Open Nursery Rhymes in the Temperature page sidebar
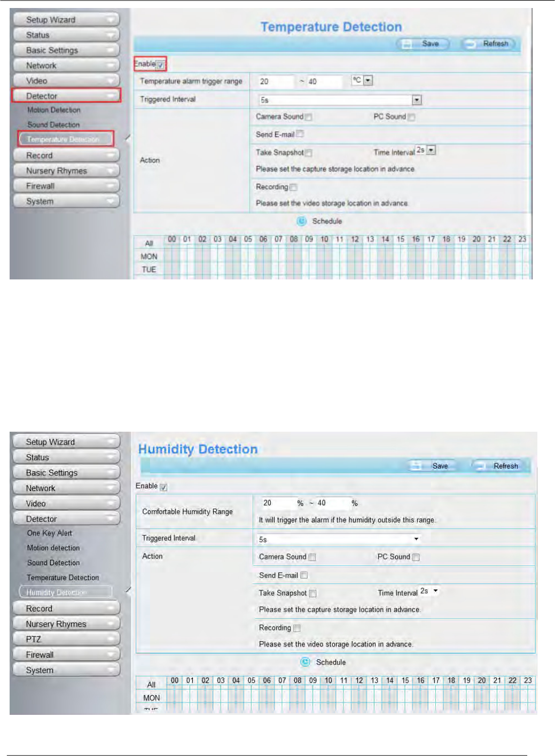The height and width of the screenshot is (756, 555). 66,171
